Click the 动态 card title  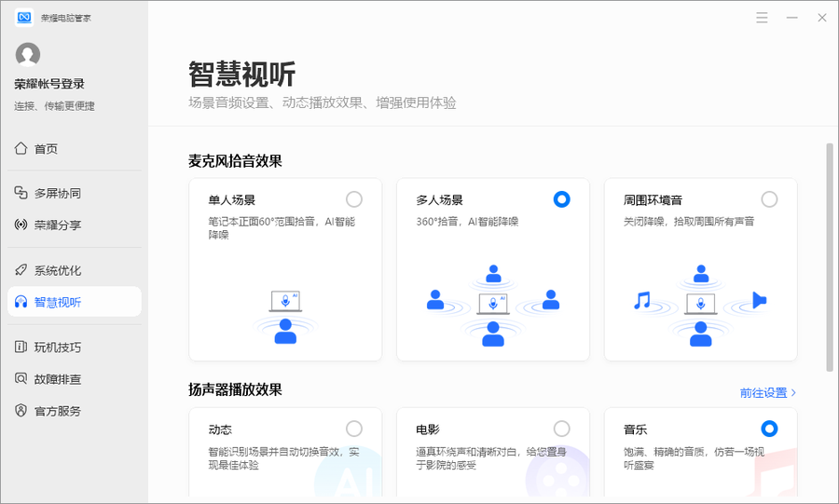point(220,429)
